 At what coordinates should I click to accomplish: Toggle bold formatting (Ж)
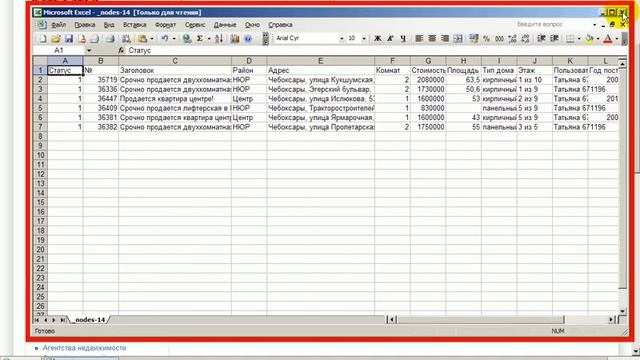[x=378, y=39]
